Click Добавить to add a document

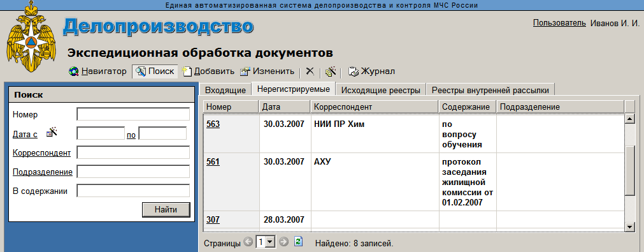click(209, 71)
